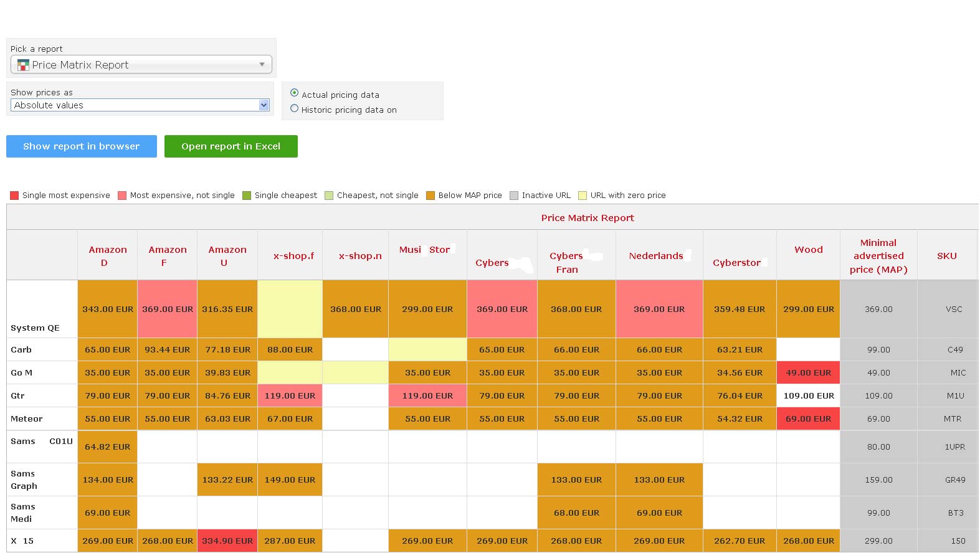Viewport: 980px width, 553px height.
Task: Click the Carb row label
Action: pos(21,350)
